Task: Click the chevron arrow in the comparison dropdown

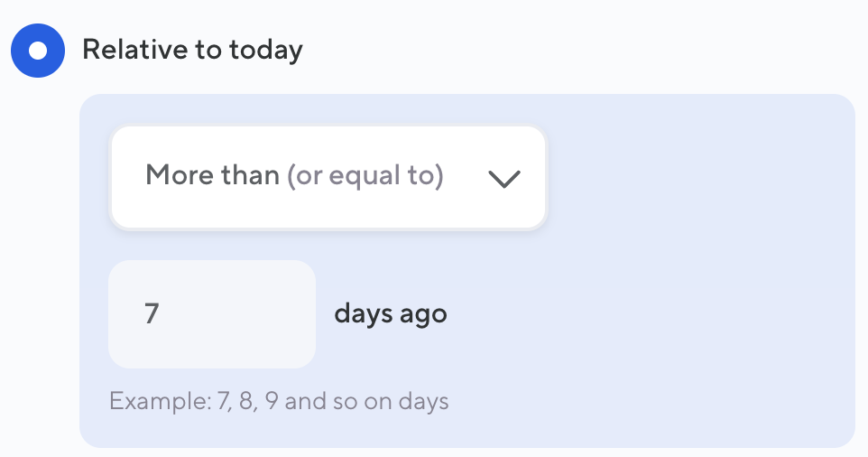Action: pos(503,178)
